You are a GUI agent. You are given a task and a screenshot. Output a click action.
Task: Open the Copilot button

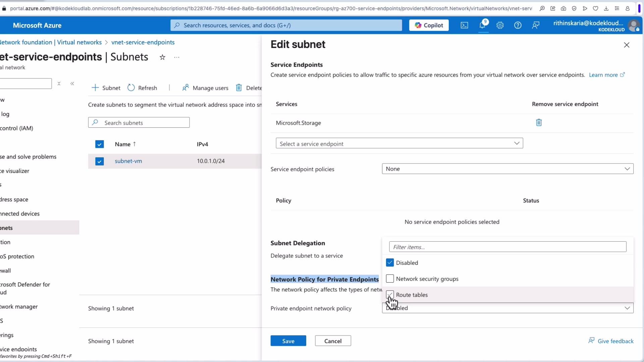click(429, 25)
